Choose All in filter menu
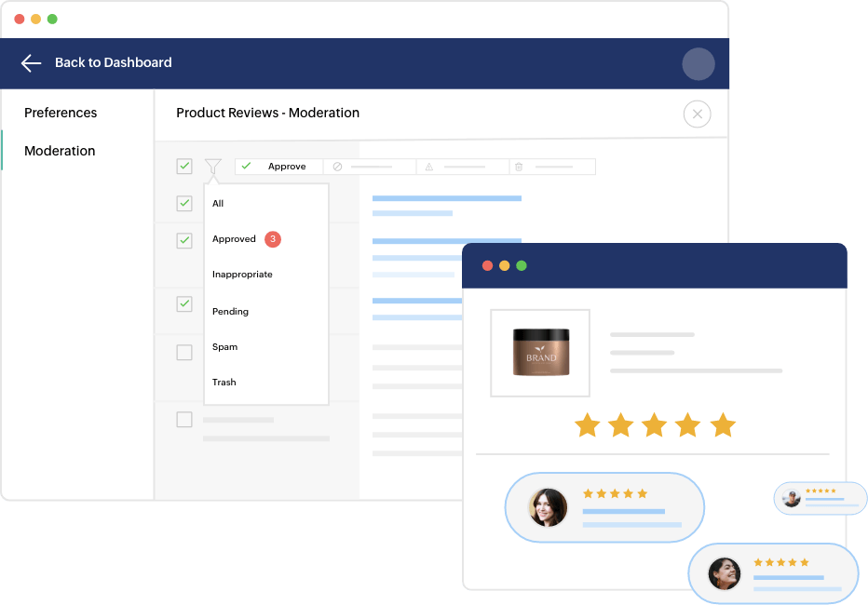The height and width of the screenshot is (605, 868). pos(218,204)
